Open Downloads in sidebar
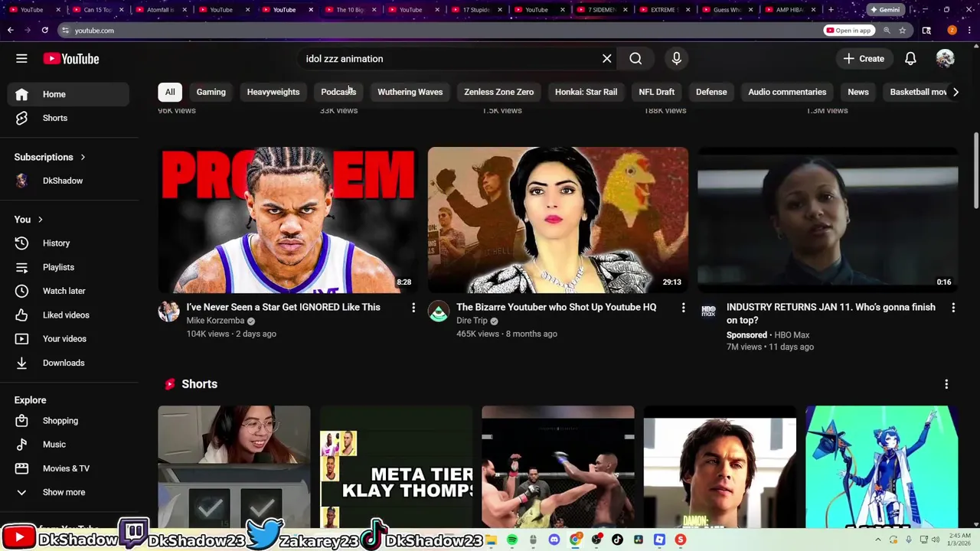 pyautogui.click(x=70, y=363)
